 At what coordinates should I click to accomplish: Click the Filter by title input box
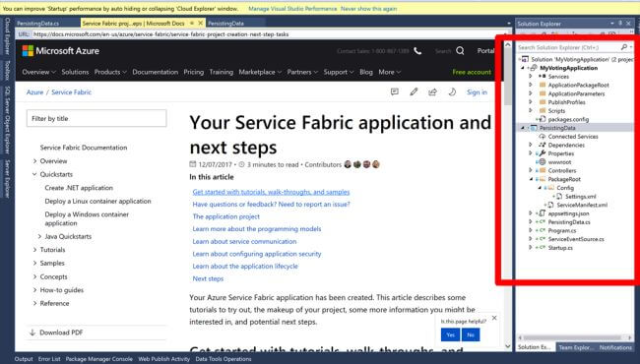coord(96,118)
